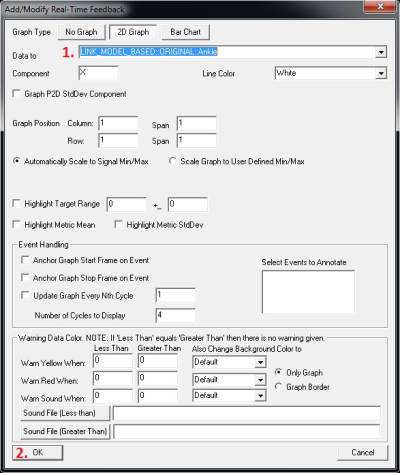Confirm settings with the OK button
400x473 pixels.
38,453
